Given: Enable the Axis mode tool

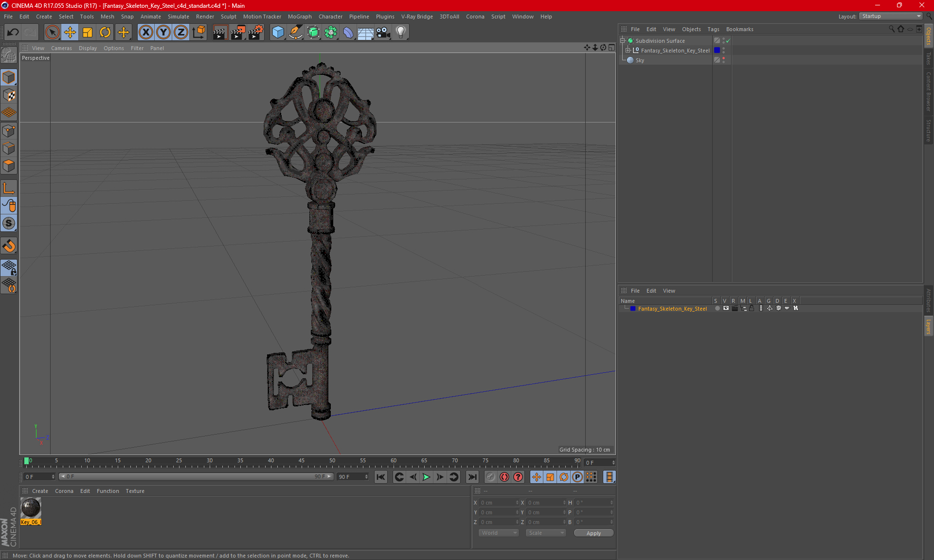Looking at the screenshot, I should pyautogui.click(x=9, y=188).
